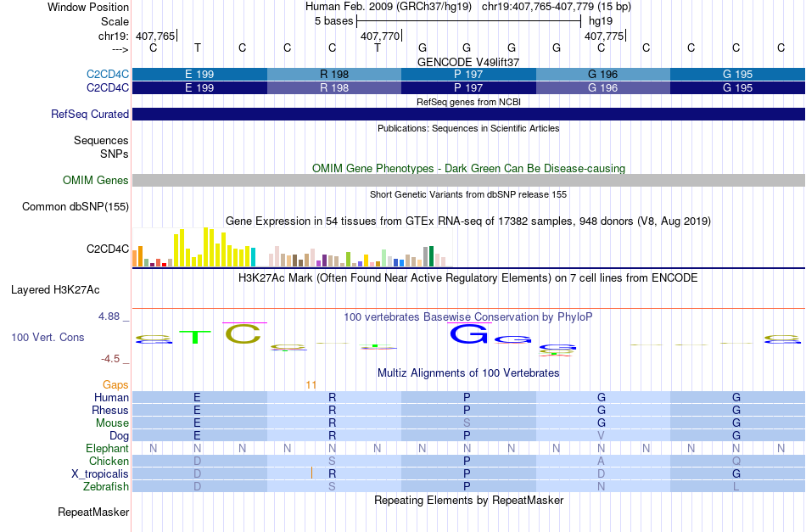This screenshot has width=806, height=532.
Task: Open the RepeatMasker track label
Action: click(x=93, y=512)
